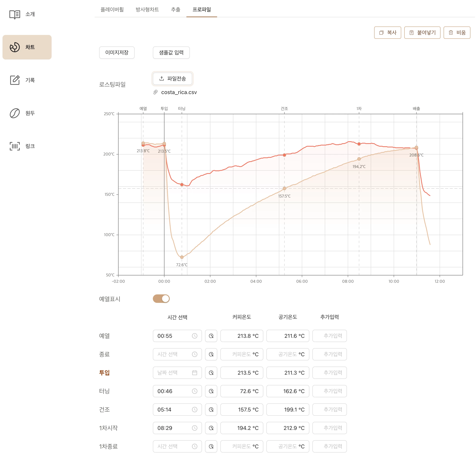The height and width of the screenshot is (456, 476).
Task: Switch to the 추출 tab
Action: click(x=176, y=9)
